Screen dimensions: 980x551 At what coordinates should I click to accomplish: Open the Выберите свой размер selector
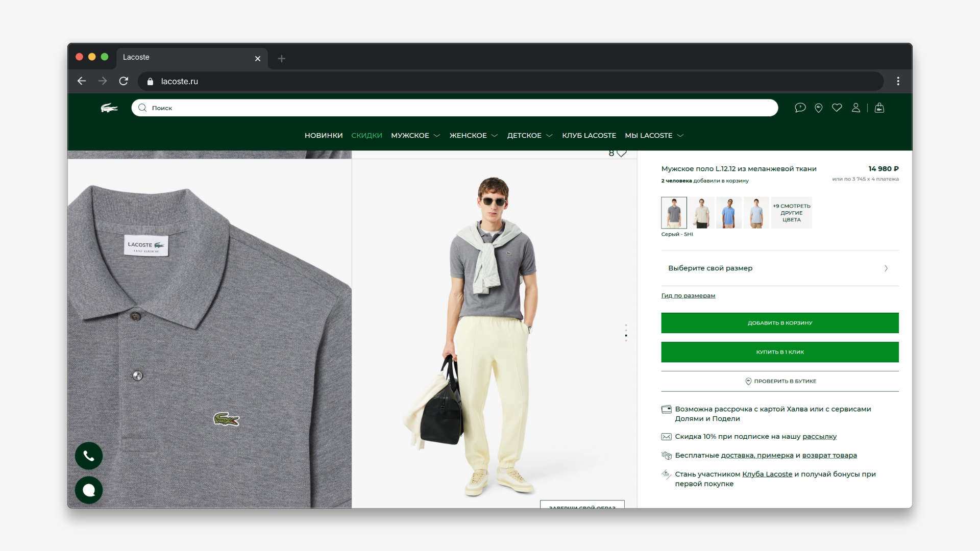[x=780, y=268]
